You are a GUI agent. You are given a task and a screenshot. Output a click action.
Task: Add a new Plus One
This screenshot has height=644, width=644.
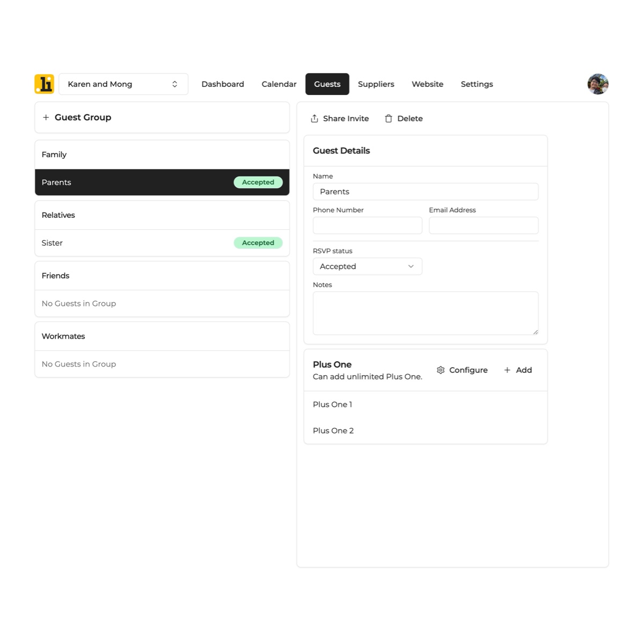click(518, 370)
